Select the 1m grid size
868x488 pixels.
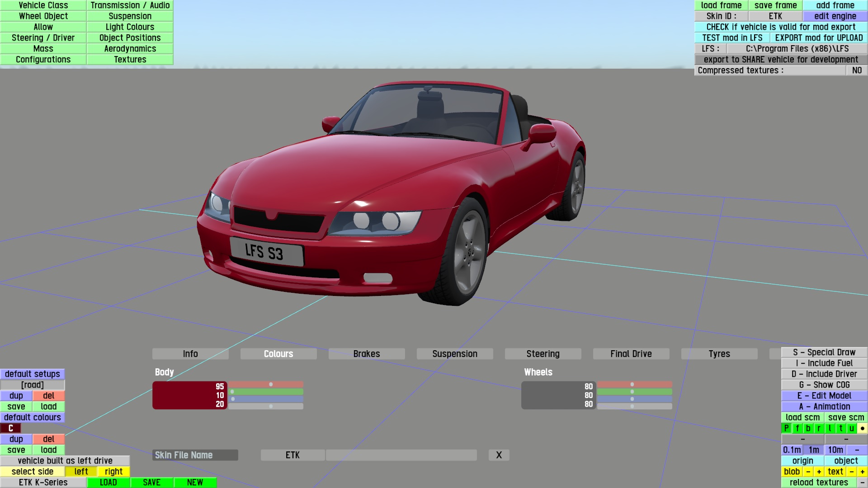click(x=814, y=450)
